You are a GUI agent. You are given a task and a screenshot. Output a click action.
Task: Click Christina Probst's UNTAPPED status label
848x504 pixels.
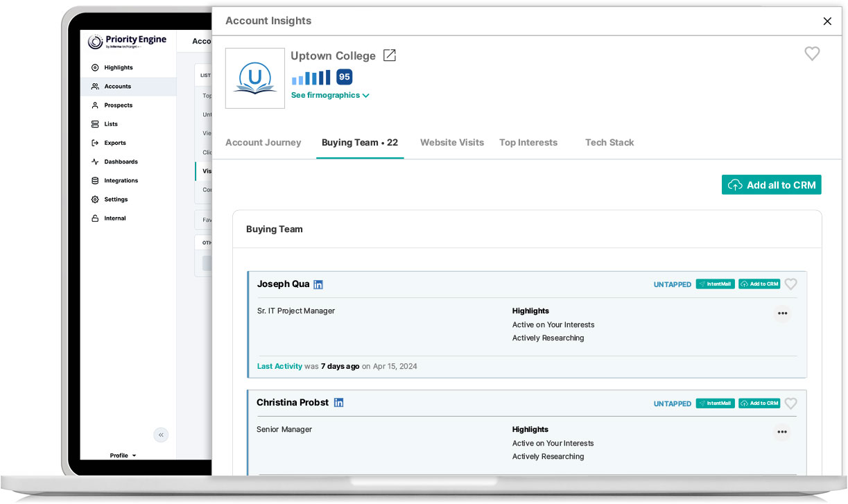(x=673, y=403)
